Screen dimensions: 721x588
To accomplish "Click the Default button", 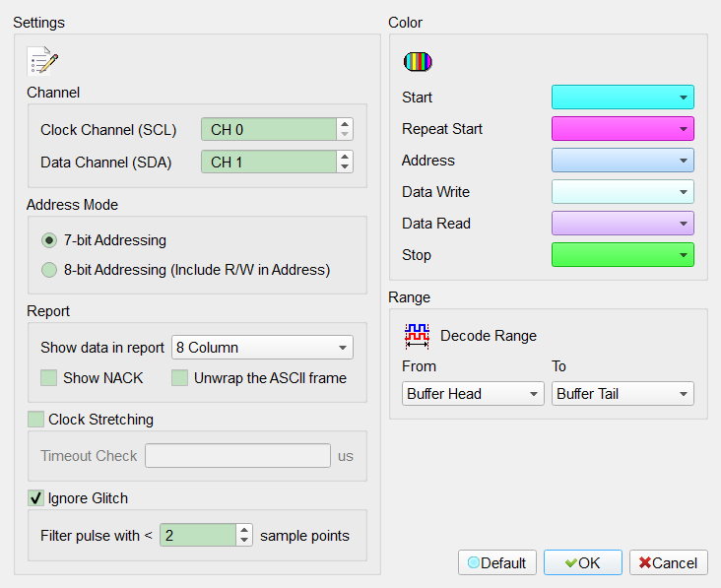I will pyautogui.click(x=497, y=562).
